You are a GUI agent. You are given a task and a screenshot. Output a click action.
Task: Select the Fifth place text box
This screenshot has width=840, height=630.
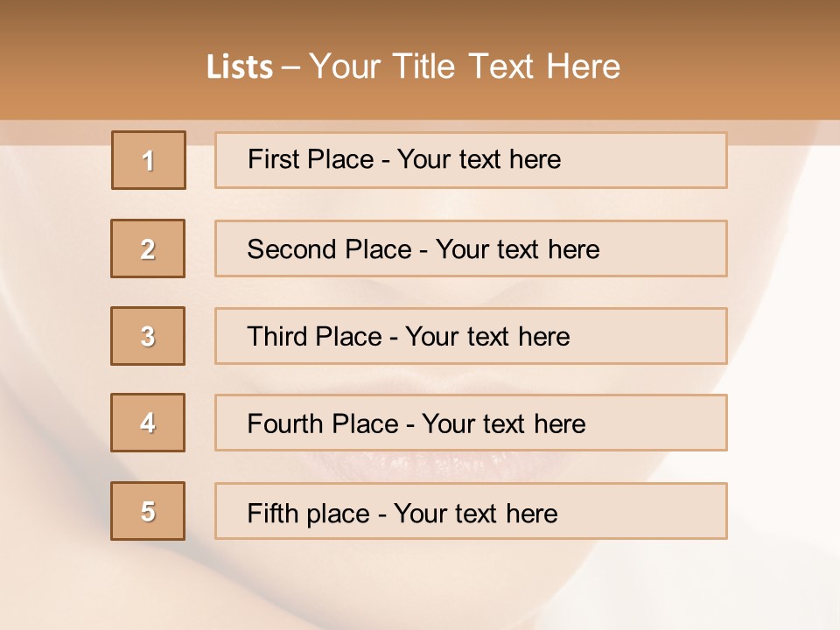click(471, 511)
